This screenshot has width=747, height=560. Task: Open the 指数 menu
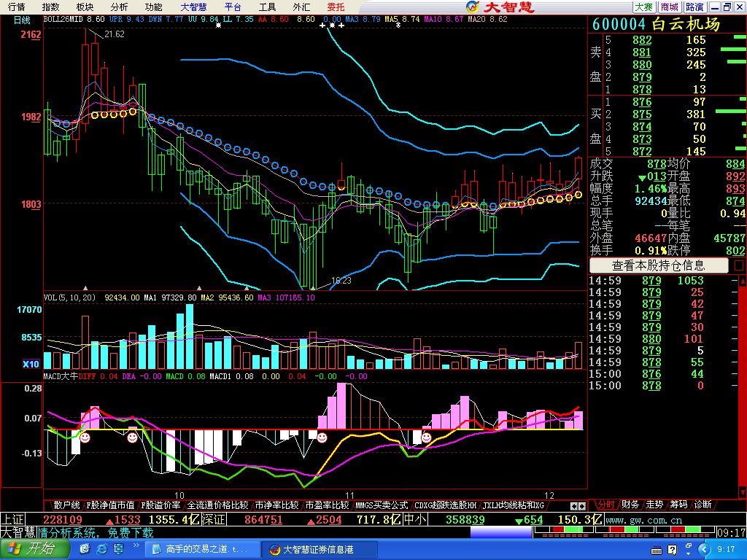point(50,7)
